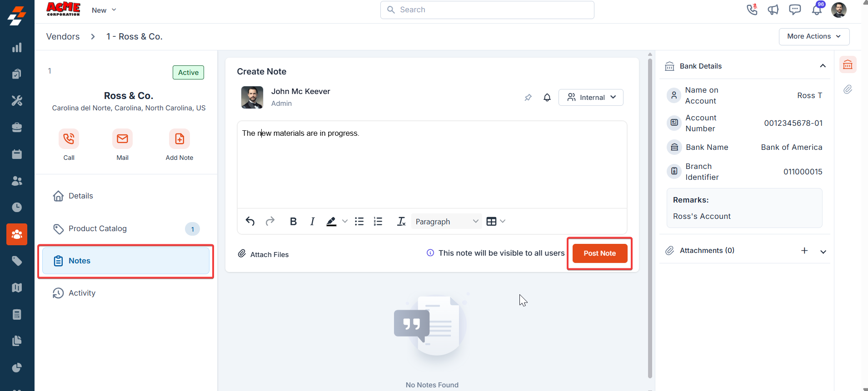
Task: Open the briefcase sidebar icon
Action: tap(17, 128)
